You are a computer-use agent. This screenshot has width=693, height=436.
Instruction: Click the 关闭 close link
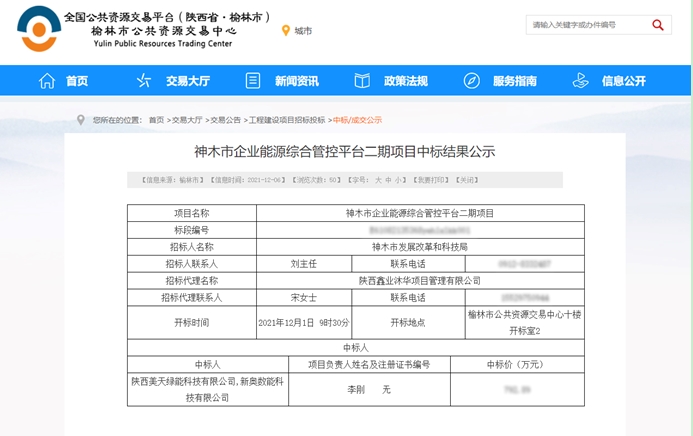pyautogui.click(x=467, y=180)
